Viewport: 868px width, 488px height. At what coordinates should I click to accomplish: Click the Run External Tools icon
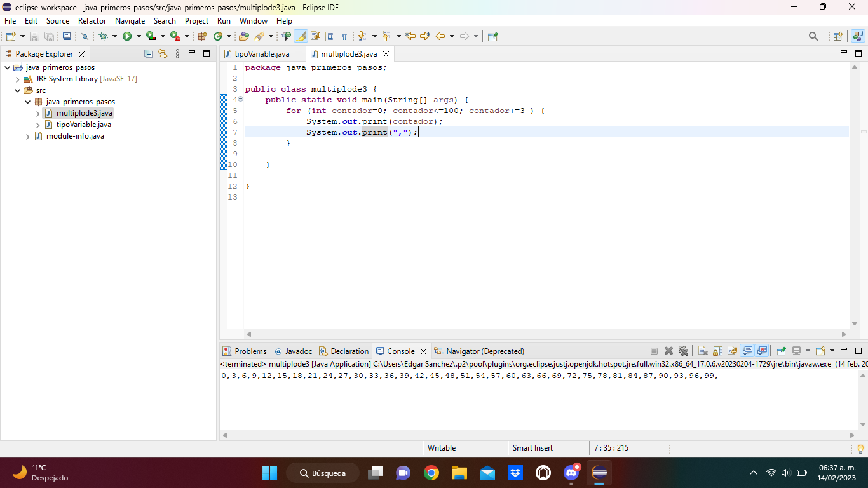(175, 36)
